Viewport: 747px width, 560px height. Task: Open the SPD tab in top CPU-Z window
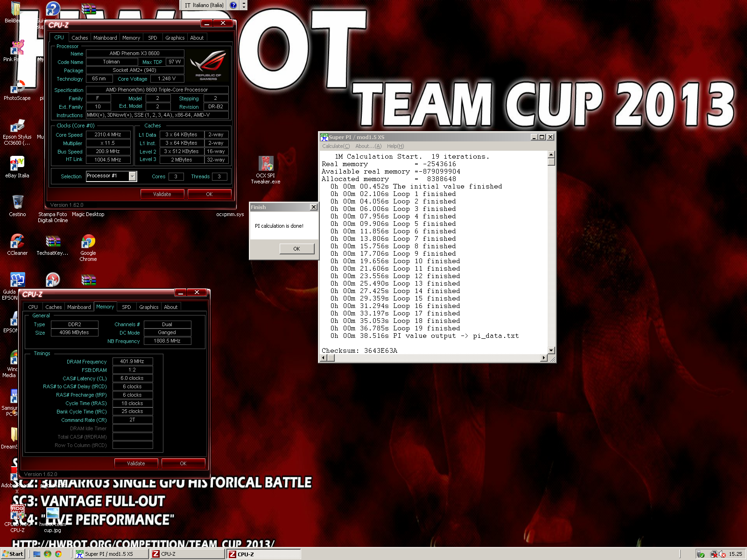pyautogui.click(x=153, y=38)
